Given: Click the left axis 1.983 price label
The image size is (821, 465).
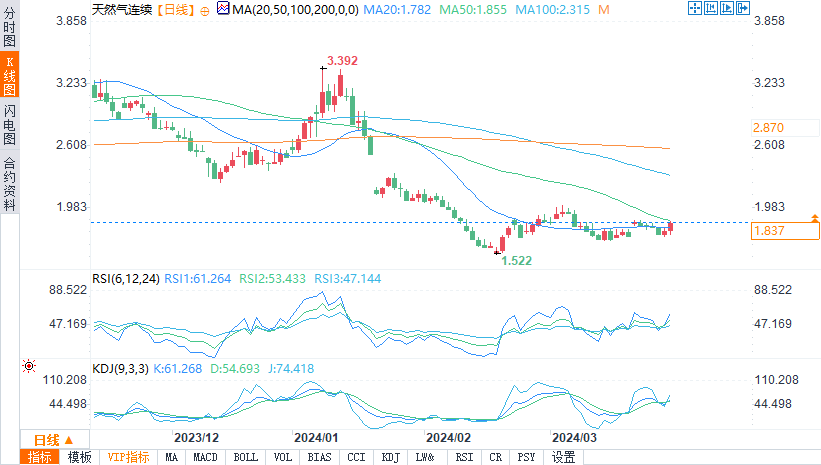Looking at the screenshot, I should (x=72, y=207).
